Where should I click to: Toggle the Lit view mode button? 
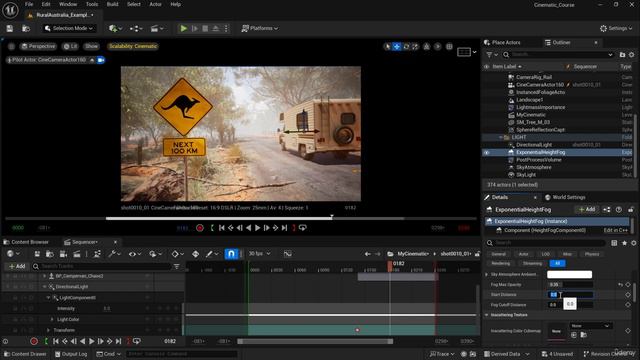(70, 46)
